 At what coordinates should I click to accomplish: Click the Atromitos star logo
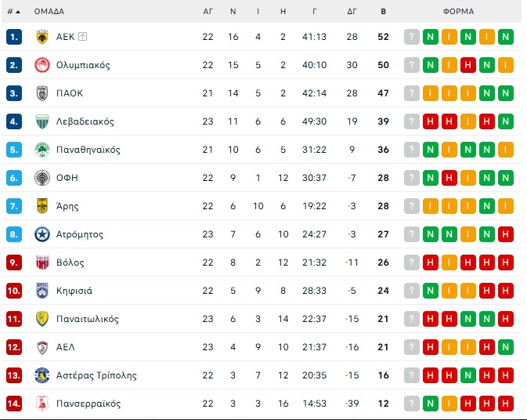pos(42,234)
